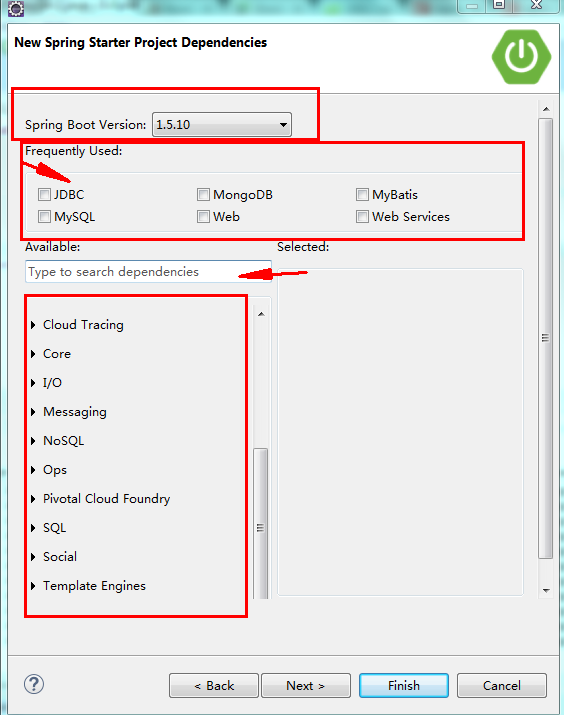Click the Available list scroll up arrow
564x715 pixels.
point(261,314)
